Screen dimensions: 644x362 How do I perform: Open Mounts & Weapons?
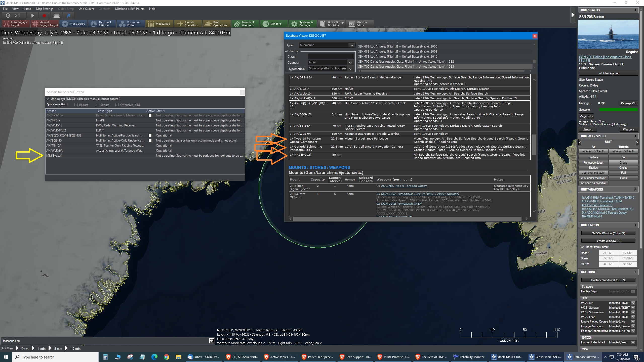(246, 24)
